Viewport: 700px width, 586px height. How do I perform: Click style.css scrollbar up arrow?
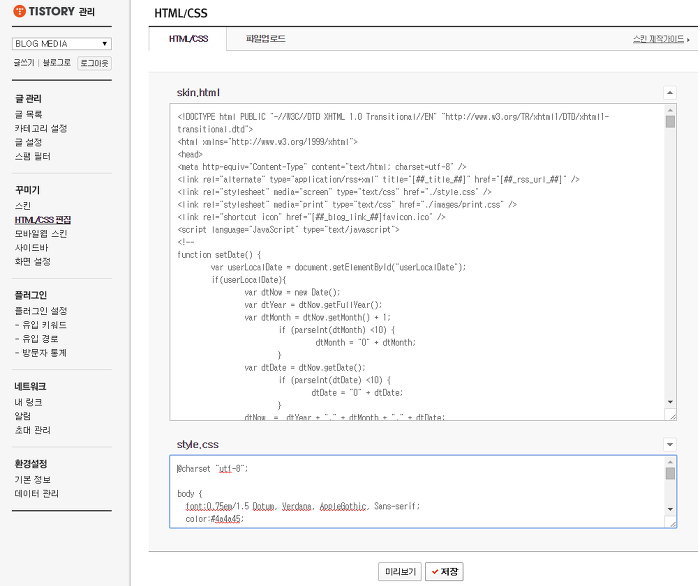[670, 462]
